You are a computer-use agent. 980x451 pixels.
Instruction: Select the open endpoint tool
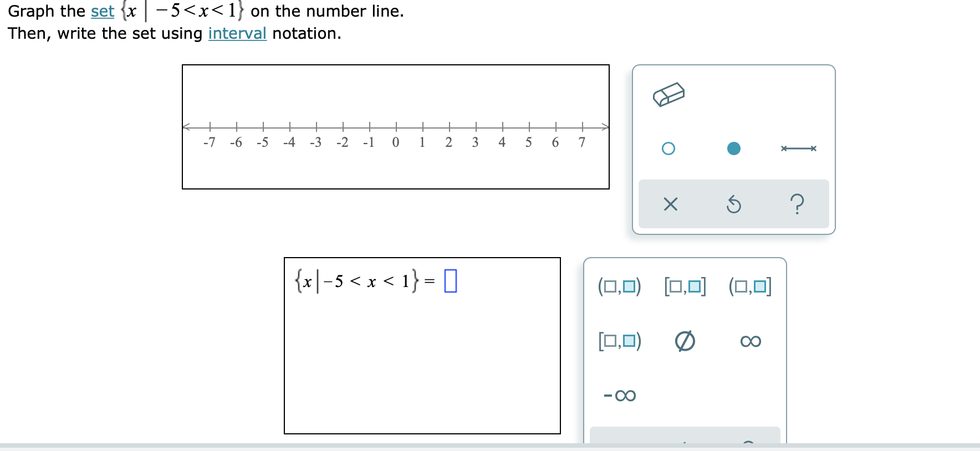[668, 148]
